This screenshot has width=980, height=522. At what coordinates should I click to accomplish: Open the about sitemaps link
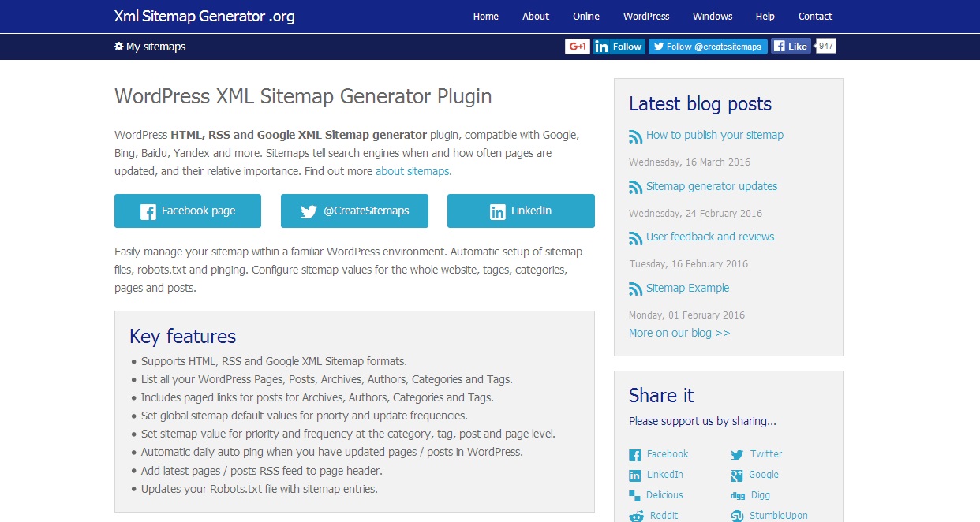tap(412, 171)
